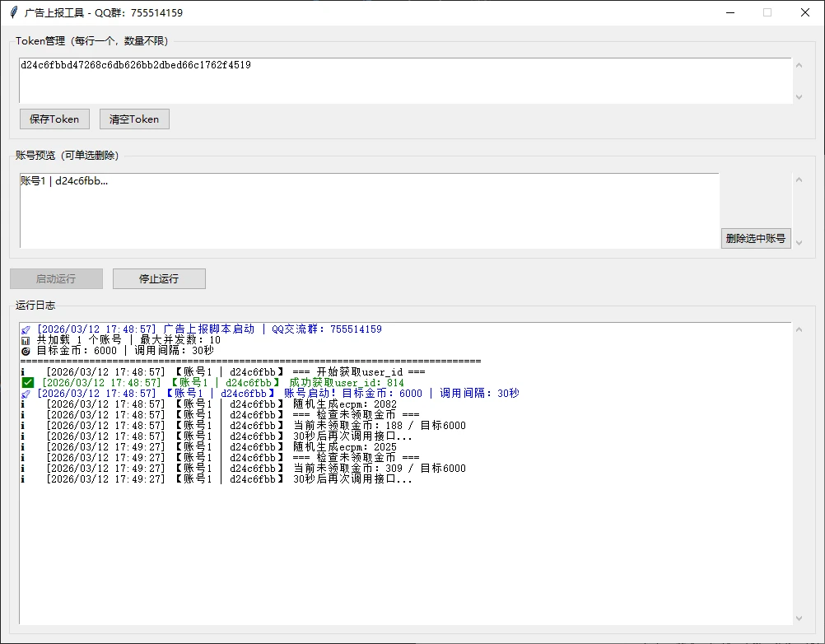Image resolution: width=825 pixels, height=644 pixels.
Task: Focus the Token管理 text input area
Action: [x=403, y=81]
